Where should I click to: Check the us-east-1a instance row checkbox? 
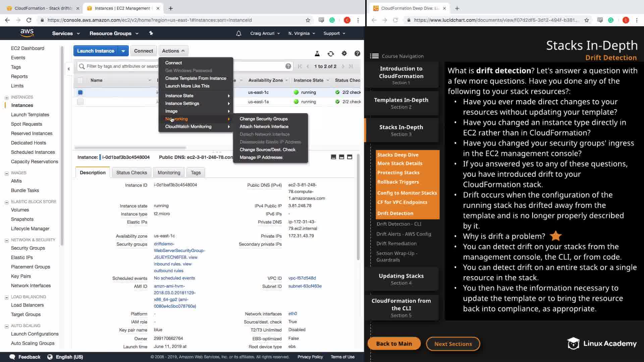point(80,102)
